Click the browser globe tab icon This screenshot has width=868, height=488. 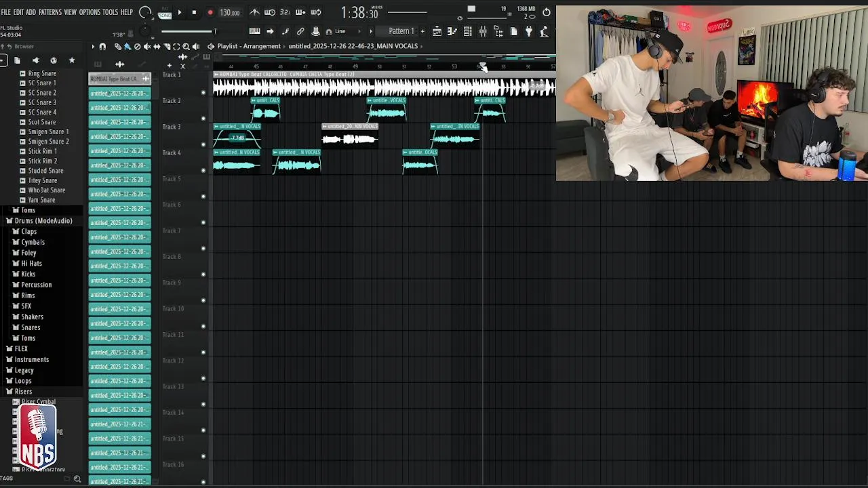(54, 60)
